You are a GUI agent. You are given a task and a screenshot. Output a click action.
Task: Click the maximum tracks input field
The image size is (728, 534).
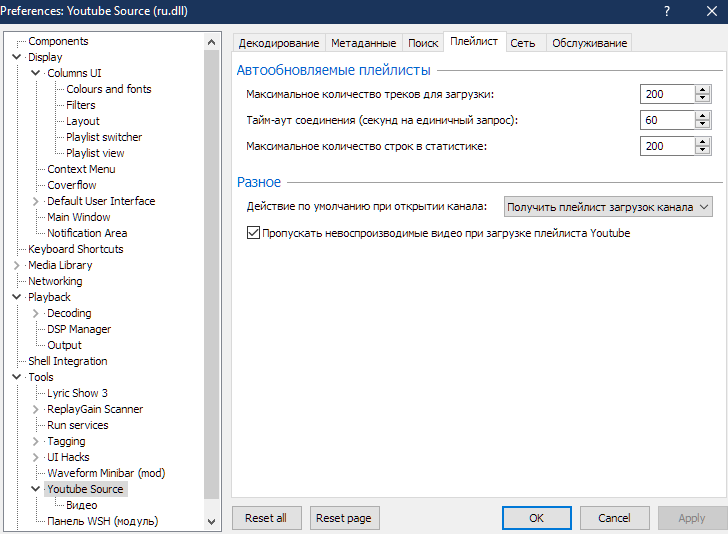click(667, 94)
